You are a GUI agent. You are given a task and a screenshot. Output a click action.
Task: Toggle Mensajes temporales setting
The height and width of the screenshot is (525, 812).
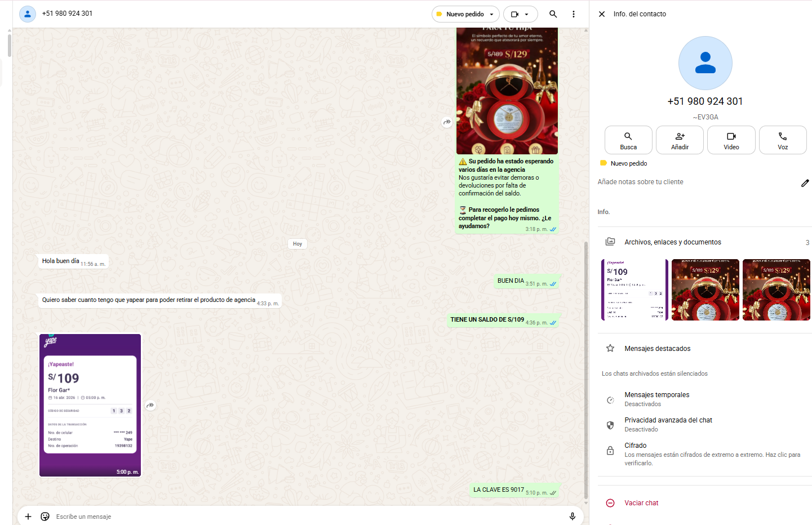coord(656,399)
